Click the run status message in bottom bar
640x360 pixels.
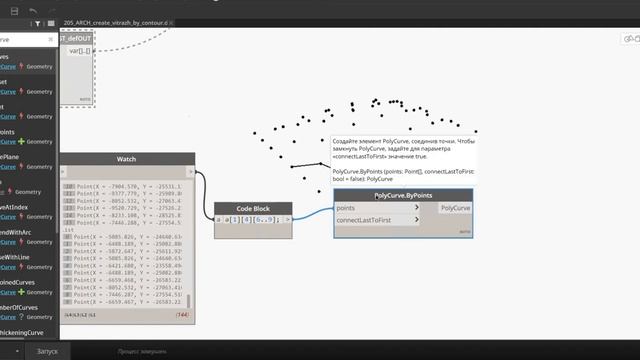pyautogui.click(x=142, y=351)
